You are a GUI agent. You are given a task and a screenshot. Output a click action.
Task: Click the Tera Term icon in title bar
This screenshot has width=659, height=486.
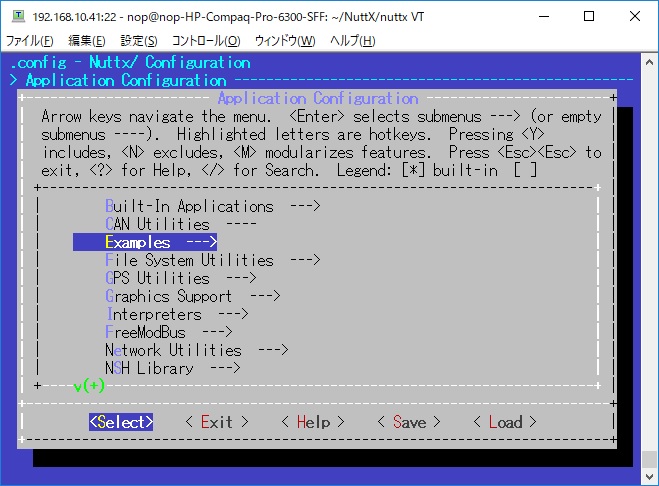(x=18, y=16)
